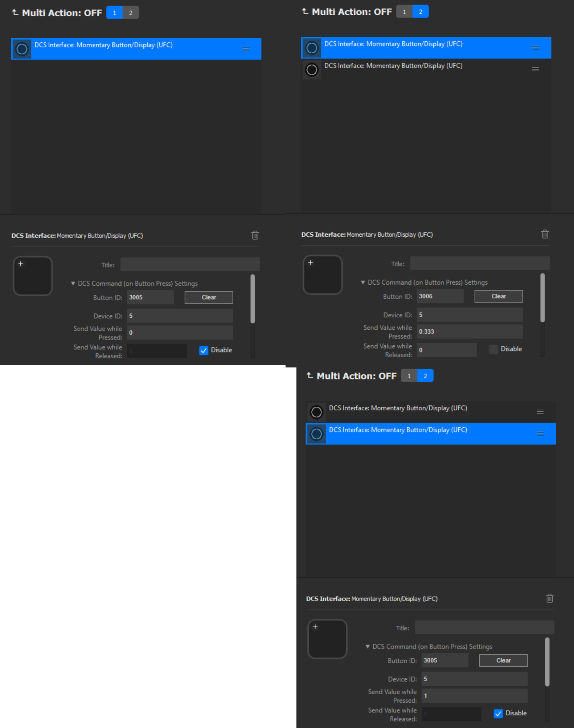Click circle icon of highlighted row in Pressed value 1 panel
574x728 pixels.
coord(316,434)
